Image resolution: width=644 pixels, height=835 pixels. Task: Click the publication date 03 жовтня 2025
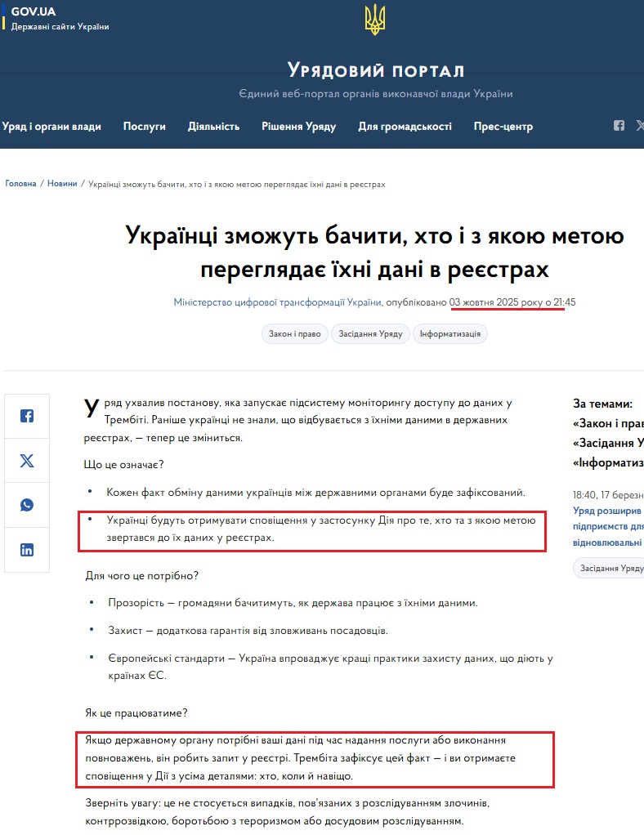[484, 302]
